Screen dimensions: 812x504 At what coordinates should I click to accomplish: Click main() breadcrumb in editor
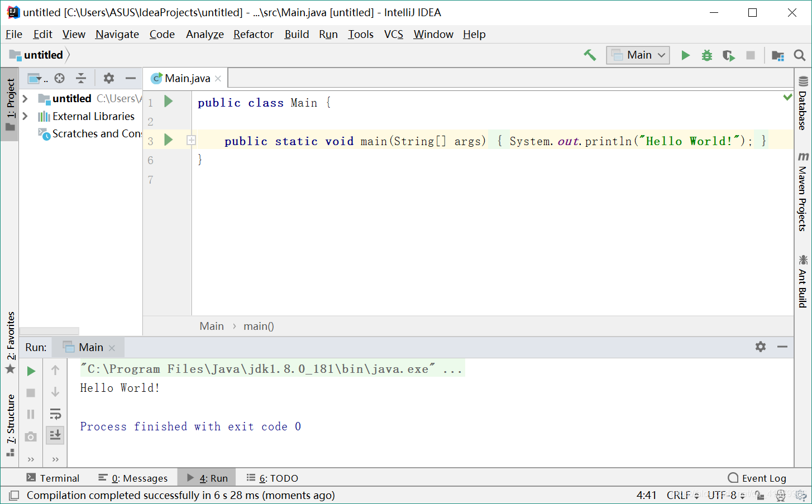259,326
